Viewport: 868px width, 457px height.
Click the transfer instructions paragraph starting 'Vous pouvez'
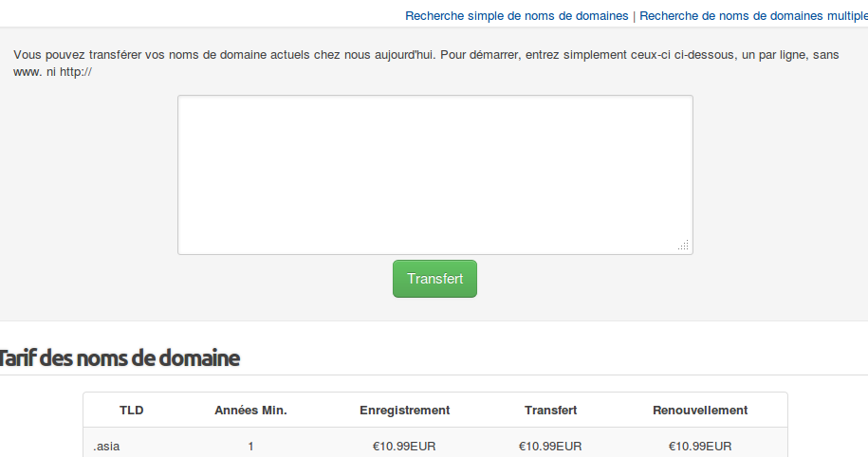click(x=426, y=64)
